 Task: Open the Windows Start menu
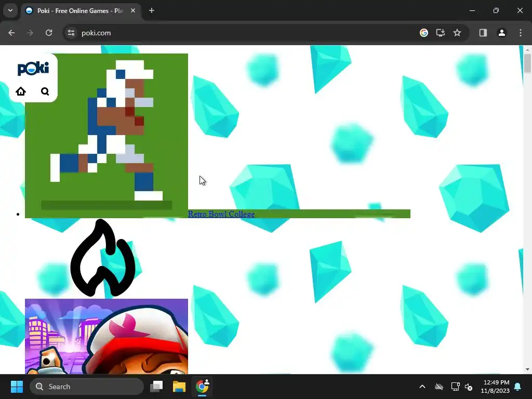point(17,387)
